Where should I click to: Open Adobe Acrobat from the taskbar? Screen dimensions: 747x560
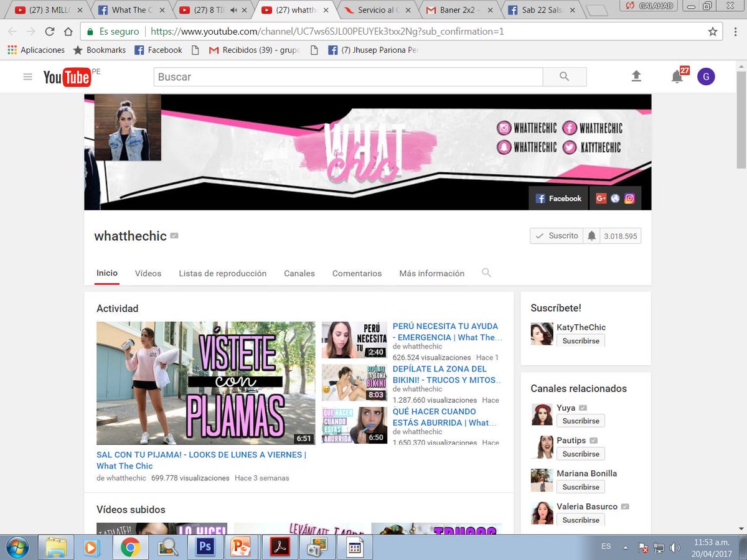[x=279, y=547]
